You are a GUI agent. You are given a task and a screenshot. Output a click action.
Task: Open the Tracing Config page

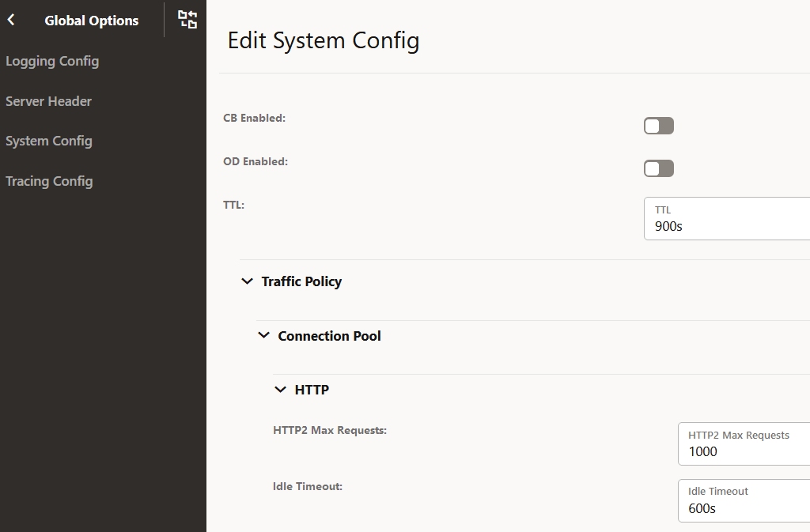pos(49,181)
